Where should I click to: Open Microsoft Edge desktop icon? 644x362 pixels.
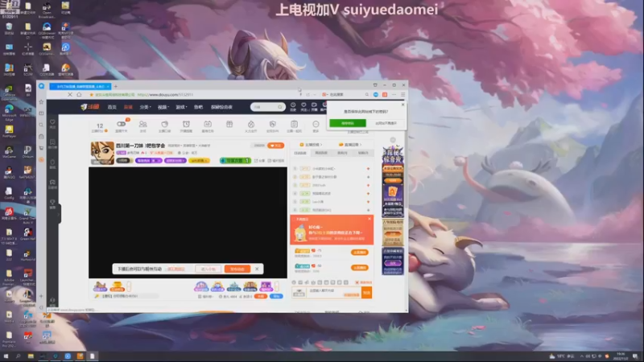click(9, 113)
